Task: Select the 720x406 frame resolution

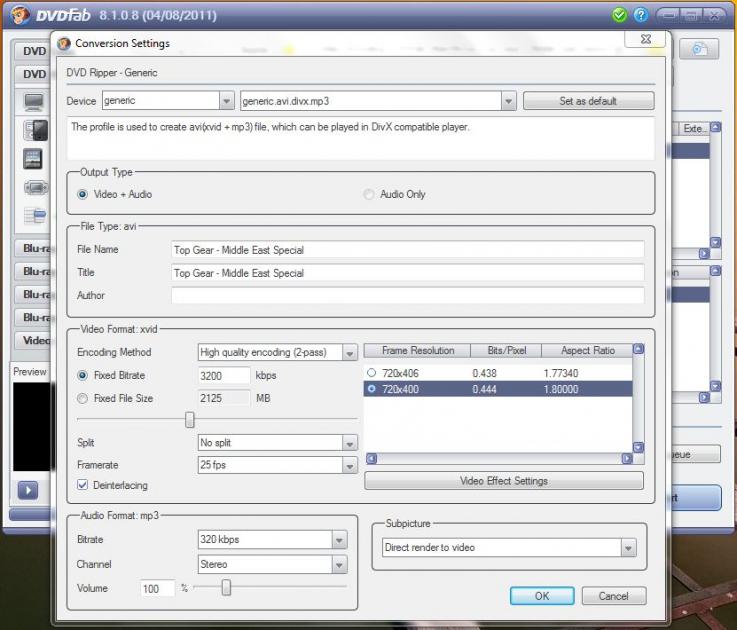Action: pyautogui.click(x=372, y=373)
